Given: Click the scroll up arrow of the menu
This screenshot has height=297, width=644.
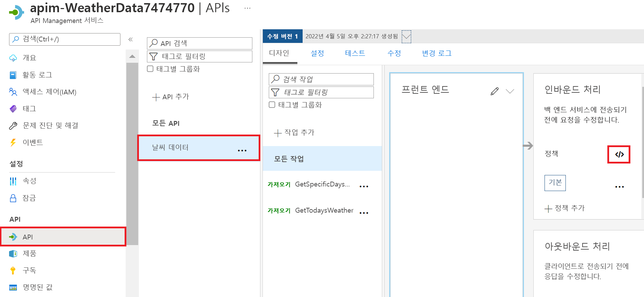Looking at the screenshot, I should pos(132,56).
